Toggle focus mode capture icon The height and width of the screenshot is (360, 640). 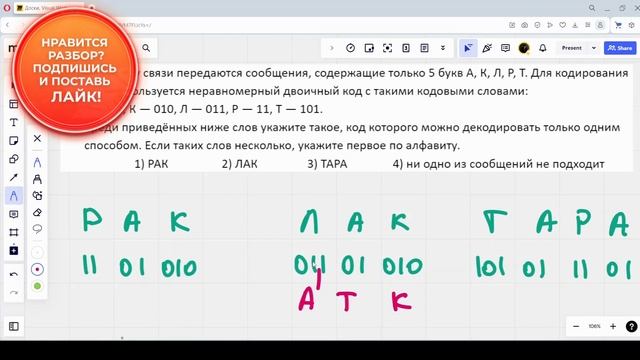click(387, 48)
